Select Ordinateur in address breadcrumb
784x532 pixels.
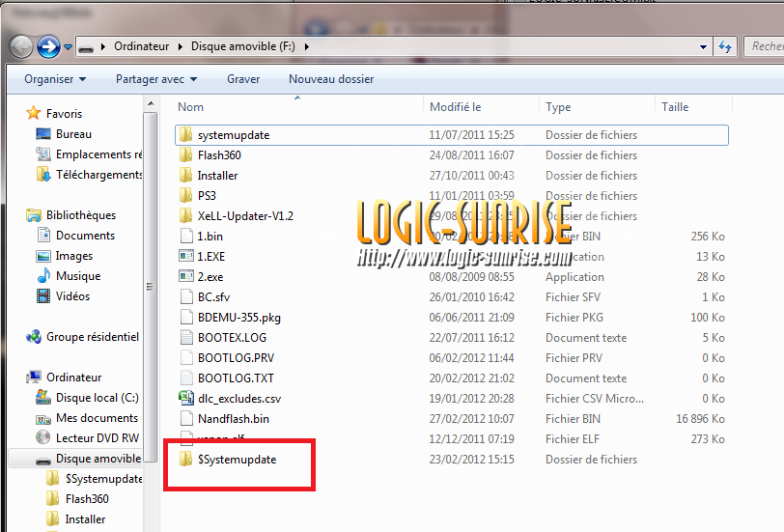click(142, 46)
